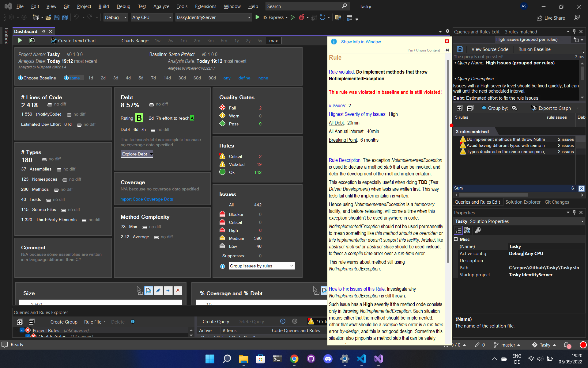The height and width of the screenshot is (368, 588).
Task: Open the 'Group issues by rules' dropdown
Action: 262,266
